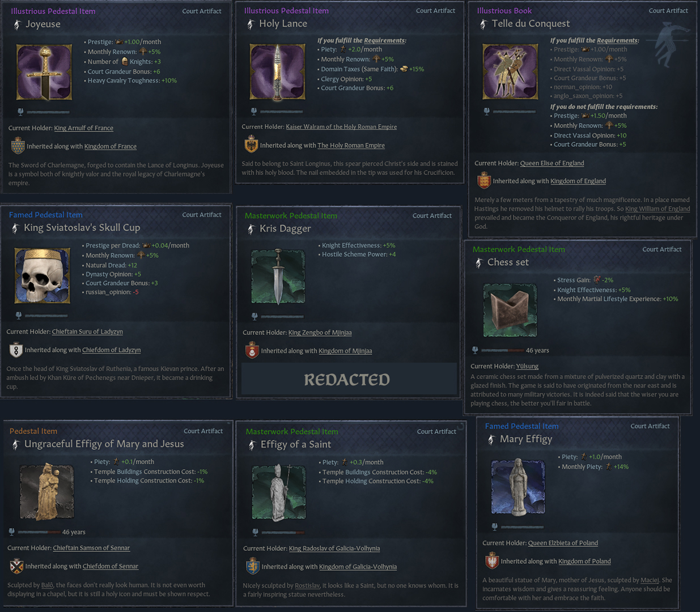700x612 pixels.
Task: Open Kaiser Walram of the Holy Roman Empire
Action: point(341,127)
